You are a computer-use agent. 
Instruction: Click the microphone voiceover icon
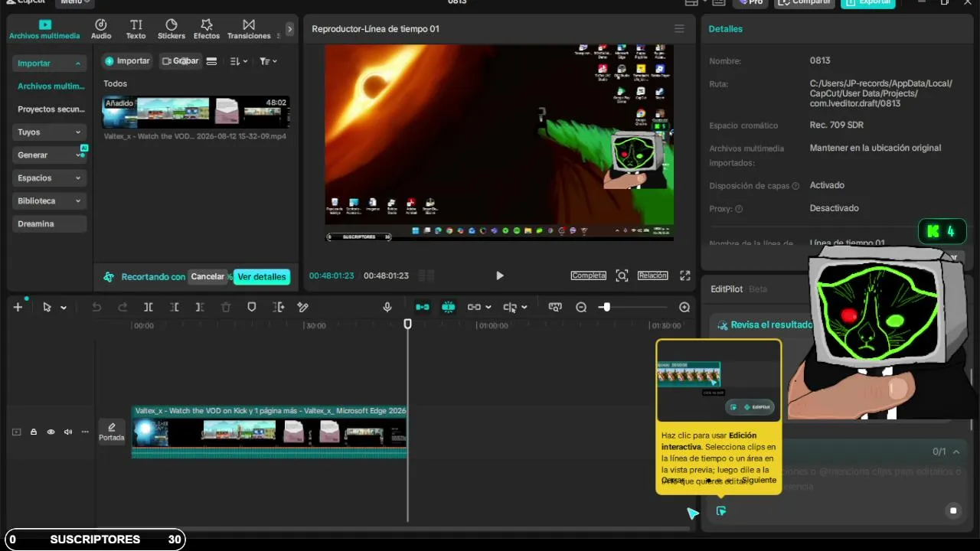[x=387, y=307]
